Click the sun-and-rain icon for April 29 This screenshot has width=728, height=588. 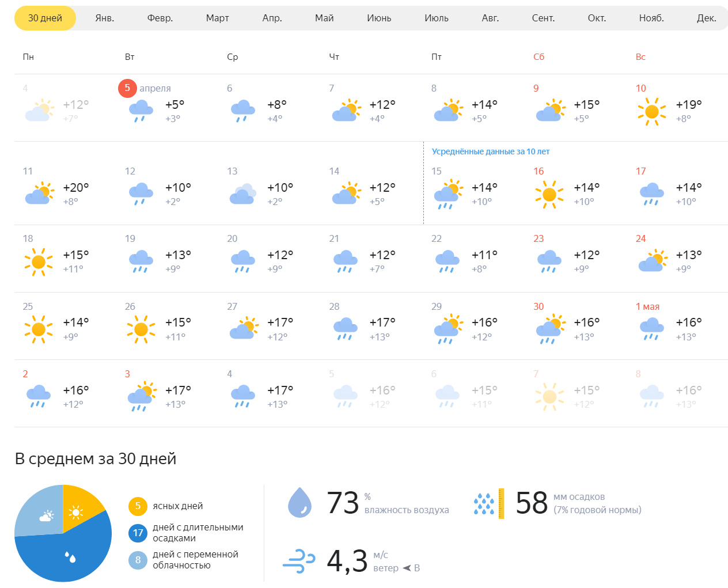click(x=448, y=329)
